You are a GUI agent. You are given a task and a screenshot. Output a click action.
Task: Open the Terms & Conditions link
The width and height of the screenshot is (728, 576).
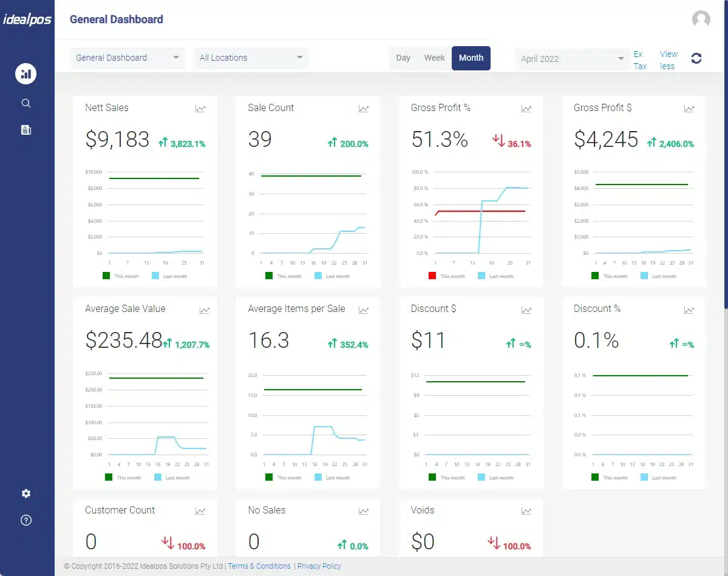259,566
